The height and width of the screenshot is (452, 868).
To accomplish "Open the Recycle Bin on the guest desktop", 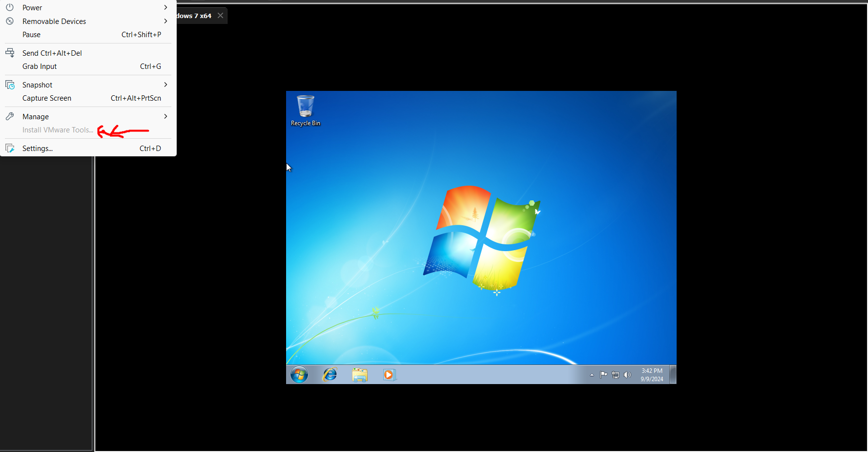I will pyautogui.click(x=306, y=110).
